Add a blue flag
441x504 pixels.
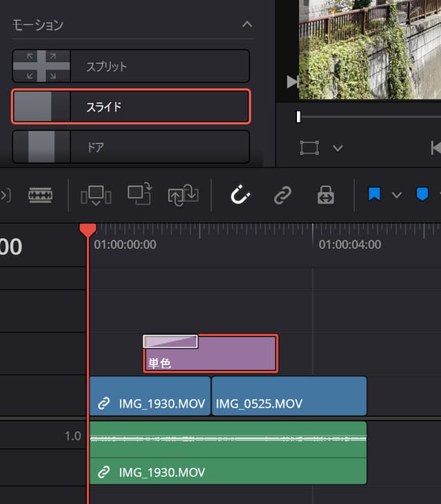(374, 194)
